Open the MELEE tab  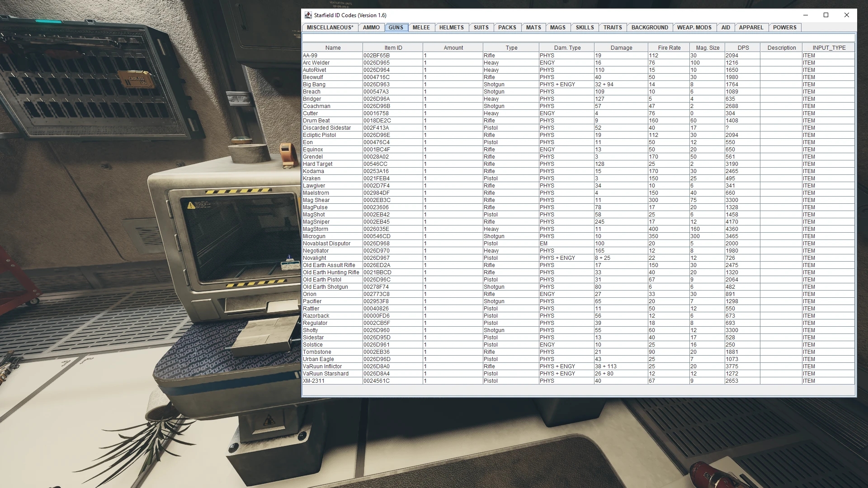pyautogui.click(x=421, y=28)
